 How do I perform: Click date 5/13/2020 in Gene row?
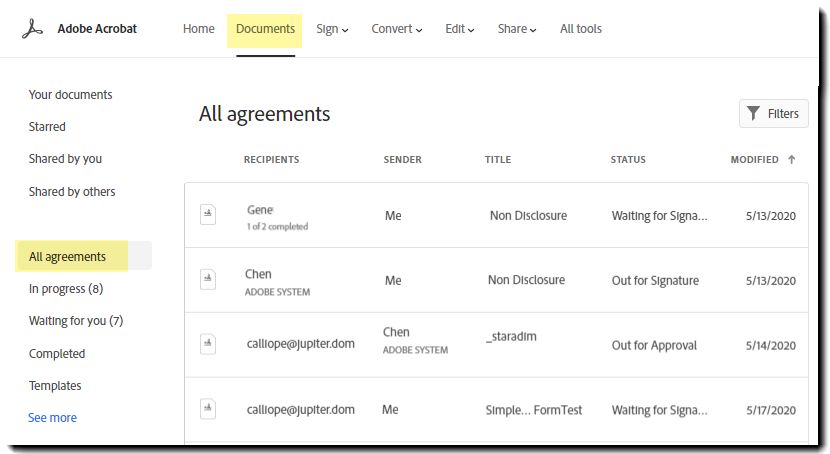[x=771, y=216]
